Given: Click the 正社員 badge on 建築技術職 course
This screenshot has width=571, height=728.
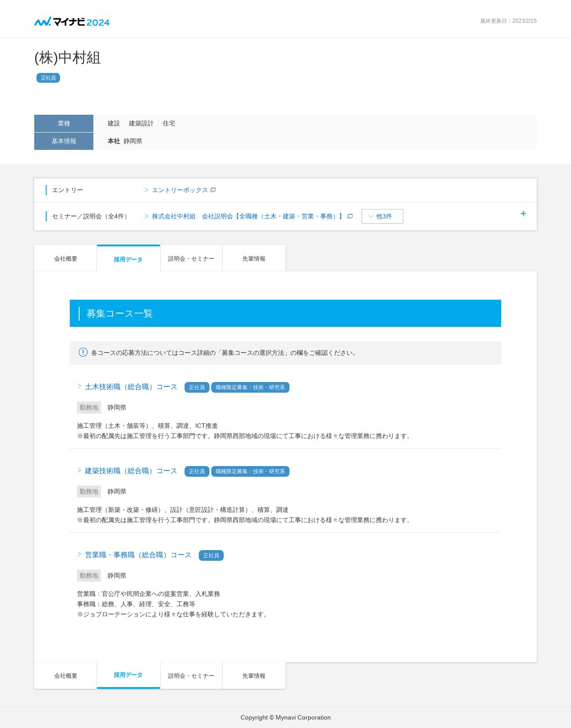Looking at the screenshot, I should [x=197, y=471].
